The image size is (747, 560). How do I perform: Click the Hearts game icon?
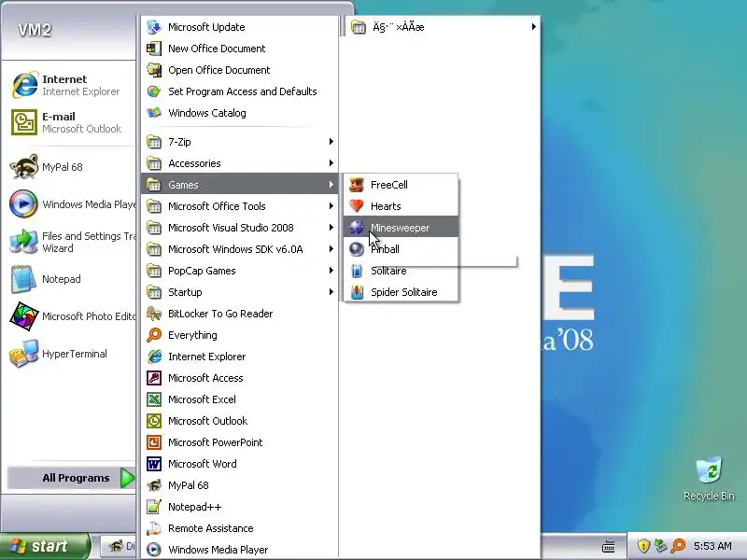(357, 206)
